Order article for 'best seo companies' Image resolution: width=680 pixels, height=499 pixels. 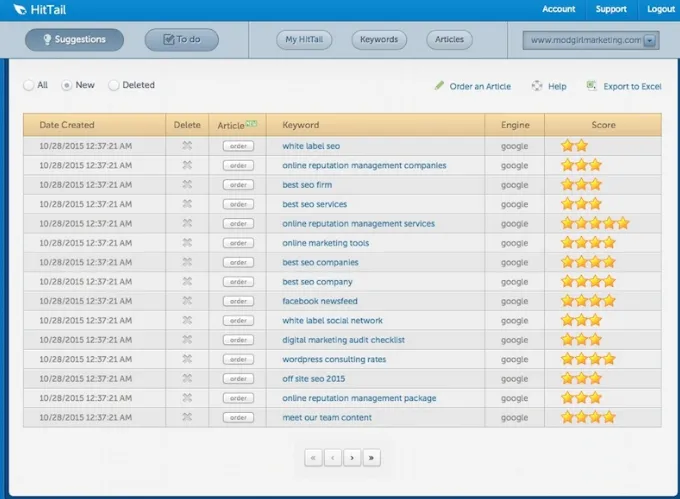tap(238, 262)
